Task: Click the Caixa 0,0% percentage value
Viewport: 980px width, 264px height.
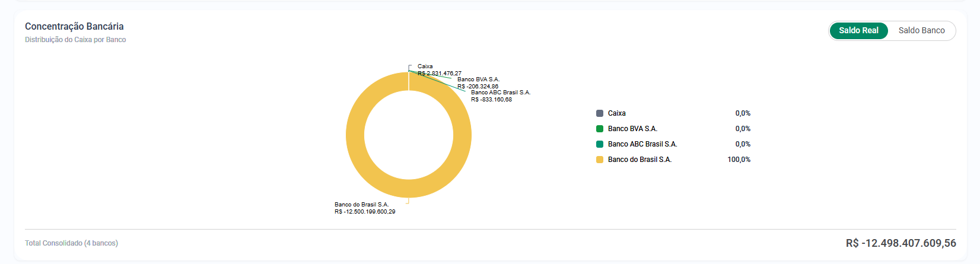Action: [x=743, y=113]
